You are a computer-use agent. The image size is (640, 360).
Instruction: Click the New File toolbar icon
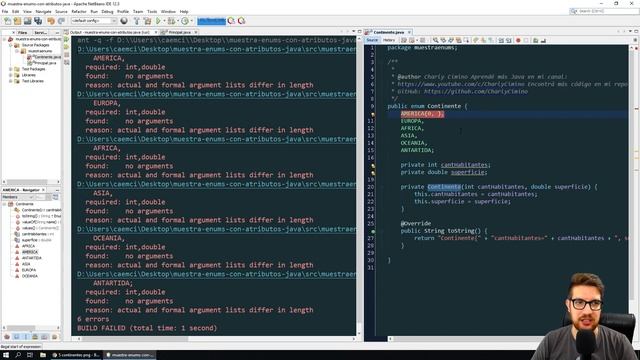(8, 21)
